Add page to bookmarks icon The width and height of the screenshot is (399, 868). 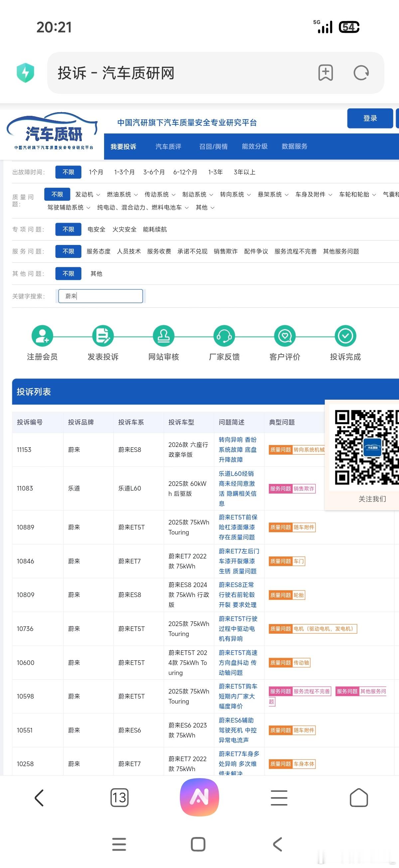pyautogui.click(x=326, y=73)
